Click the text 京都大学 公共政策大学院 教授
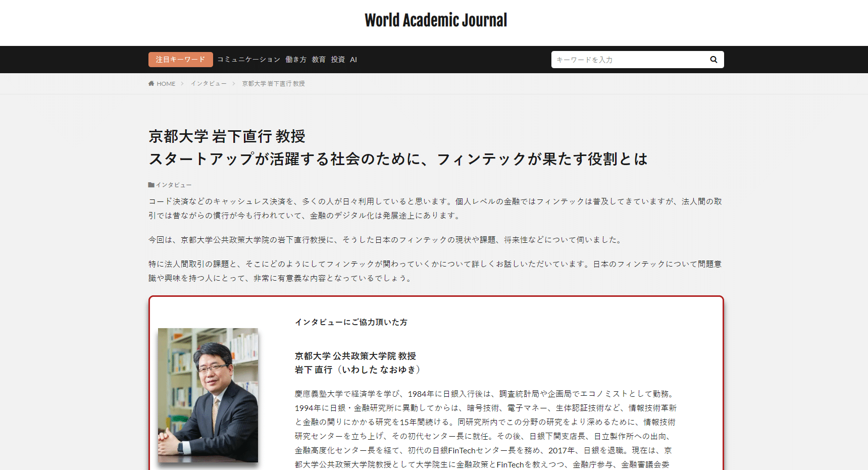This screenshot has height=470, width=868. coord(355,356)
